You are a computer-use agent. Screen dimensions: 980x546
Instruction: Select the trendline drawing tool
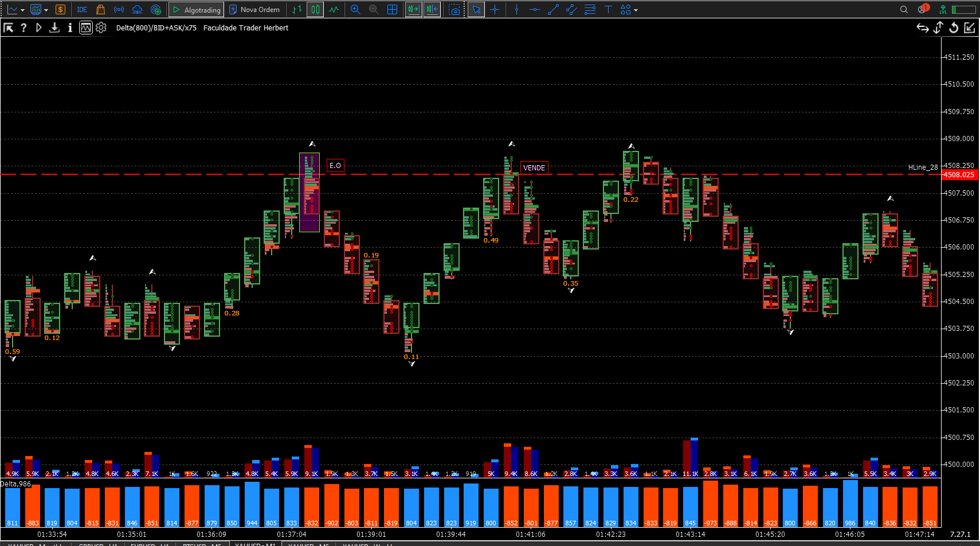[553, 10]
